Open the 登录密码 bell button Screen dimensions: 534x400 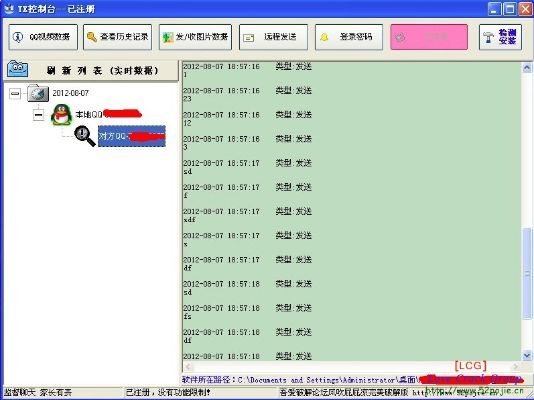(349, 37)
